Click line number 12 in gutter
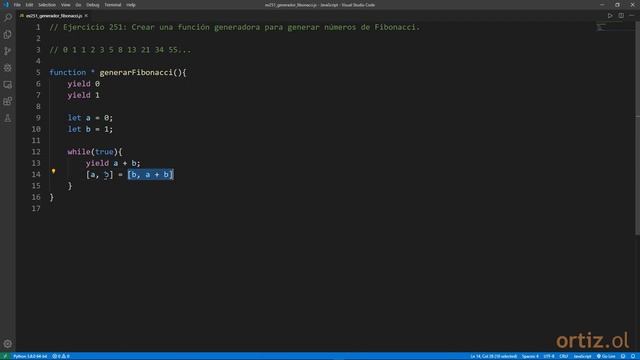This screenshot has width=640, height=360. [x=36, y=152]
